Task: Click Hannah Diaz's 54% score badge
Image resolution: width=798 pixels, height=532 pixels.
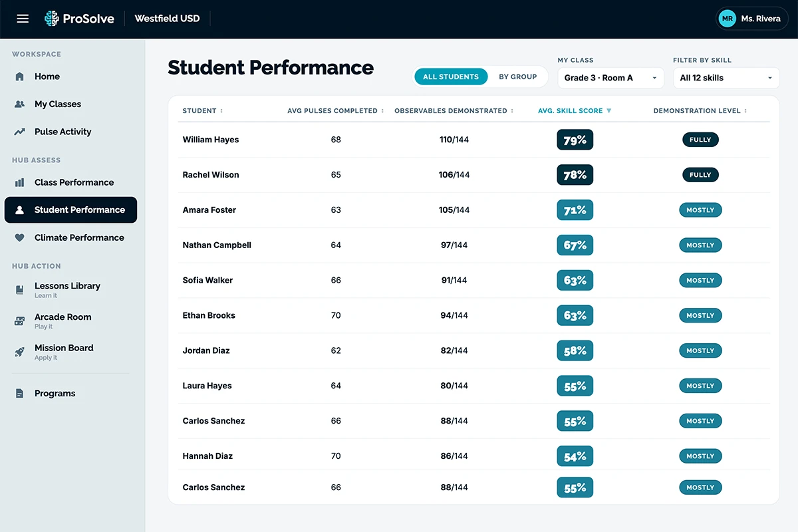Action: click(575, 456)
